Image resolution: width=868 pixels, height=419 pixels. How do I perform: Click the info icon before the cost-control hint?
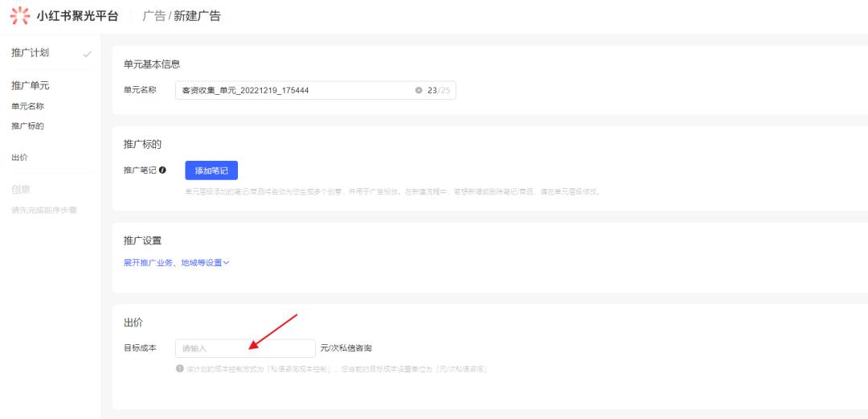(180, 368)
